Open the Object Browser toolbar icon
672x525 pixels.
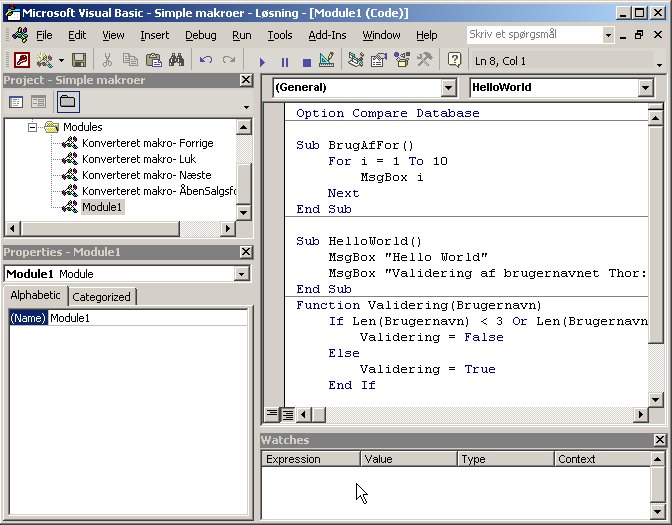[401, 60]
